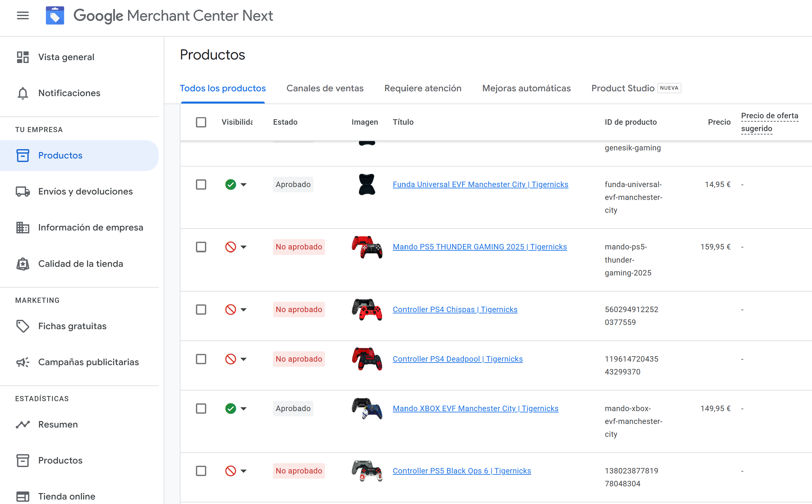Image resolution: width=812 pixels, height=504 pixels.
Task: Click the Calidad de la tienda badge icon
Action: [x=23, y=264]
